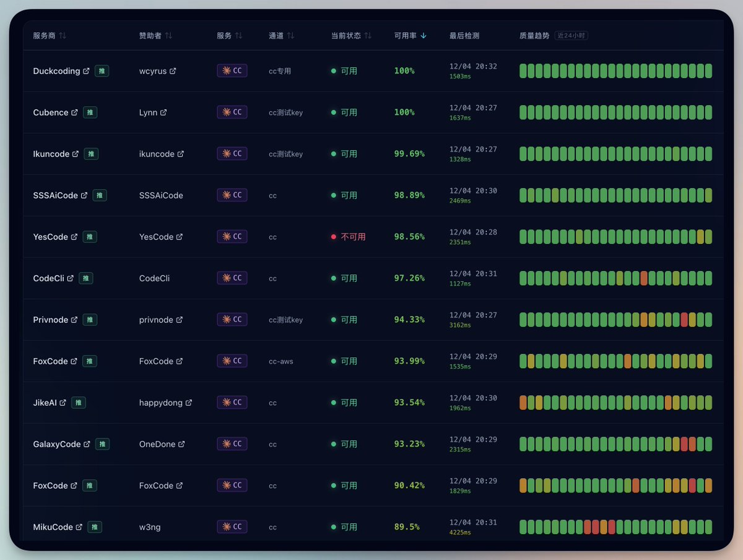
Task: Toggle sort on 可用率 column
Action: pyautogui.click(x=410, y=36)
